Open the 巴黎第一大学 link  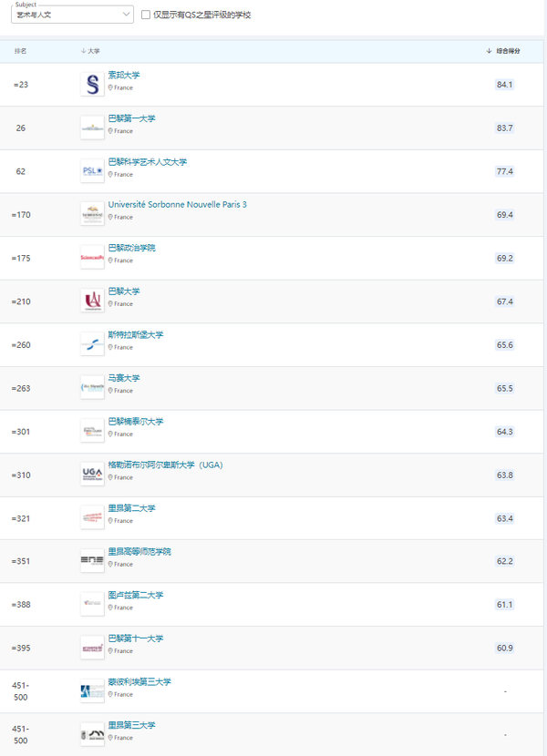[x=132, y=118]
